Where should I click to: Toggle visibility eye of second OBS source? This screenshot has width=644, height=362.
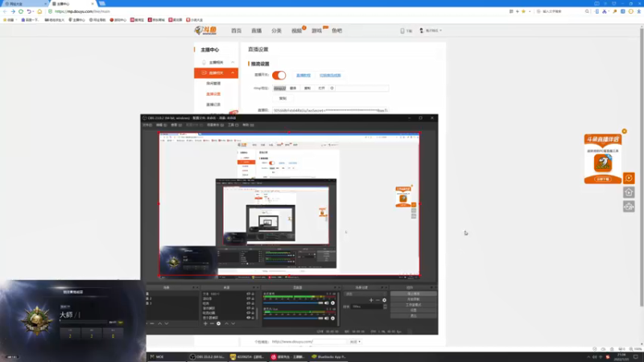point(248,298)
